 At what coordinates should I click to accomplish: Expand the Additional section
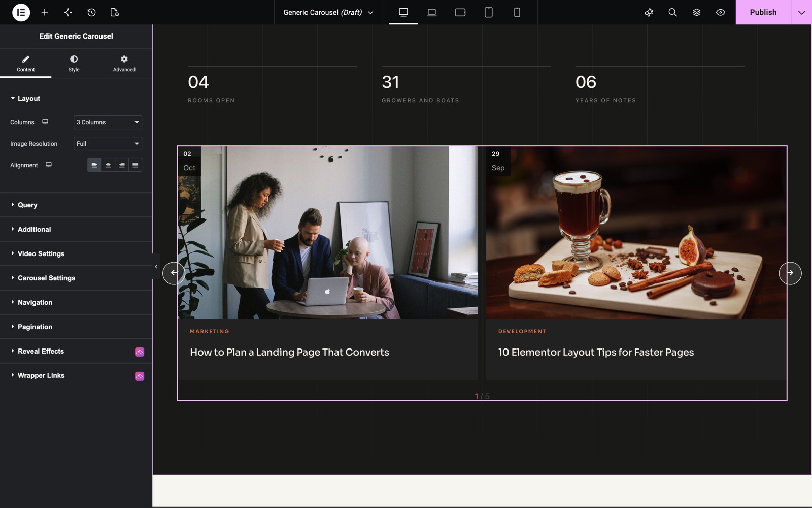(x=76, y=229)
